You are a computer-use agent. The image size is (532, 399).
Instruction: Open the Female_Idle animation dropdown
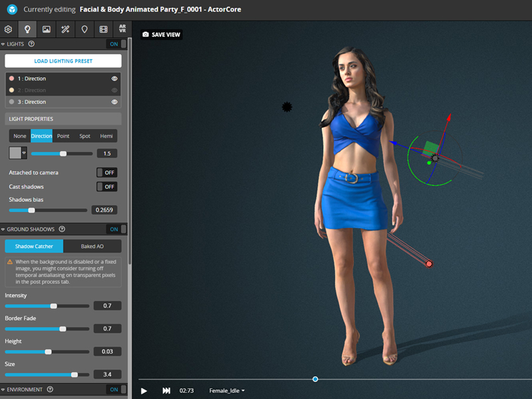point(227,390)
